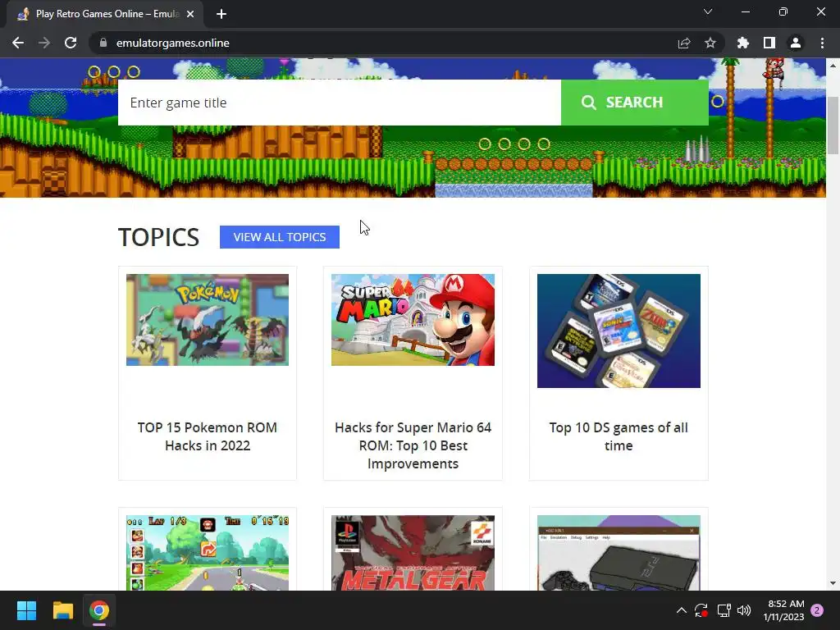
Task: Click Chrome icon in taskbar
Action: click(99, 610)
